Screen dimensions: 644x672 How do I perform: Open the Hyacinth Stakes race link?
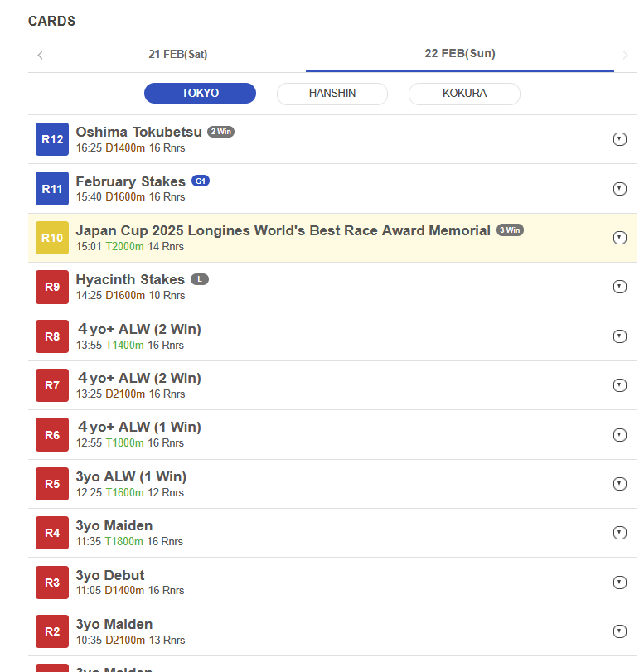click(x=130, y=279)
